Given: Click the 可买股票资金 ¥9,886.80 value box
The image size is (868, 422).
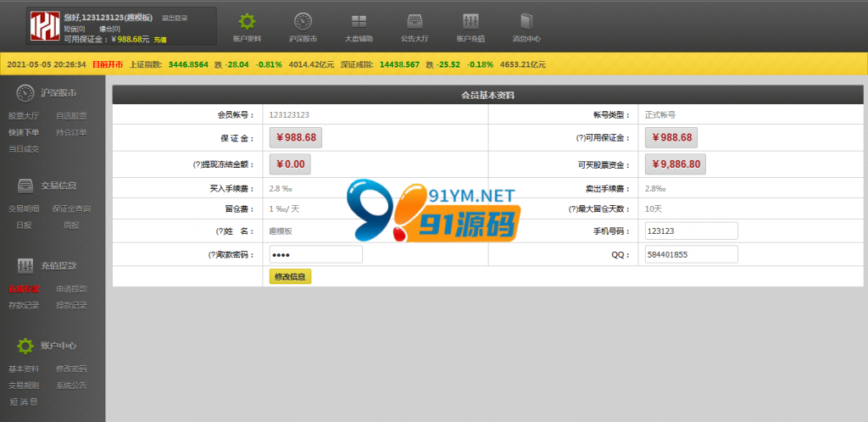Looking at the screenshot, I should [676, 164].
